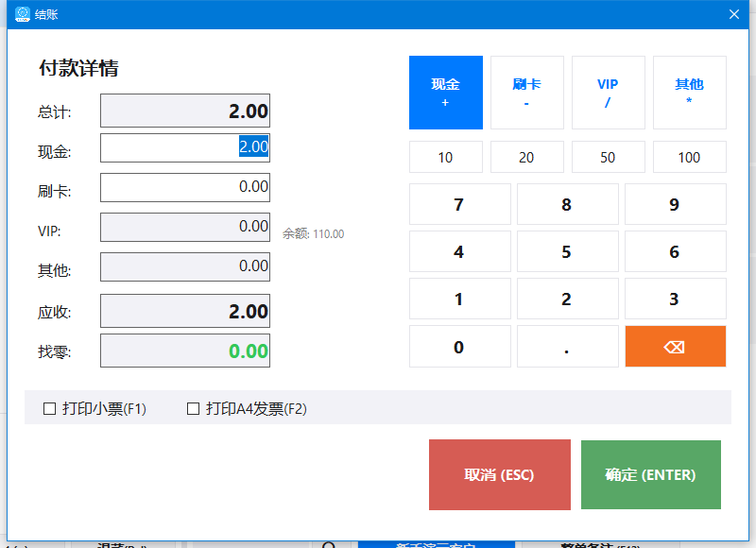Click the 付款详情 heading
The height and width of the screenshot is (548, 756).
pyautogui.click(x=78, y=68)
